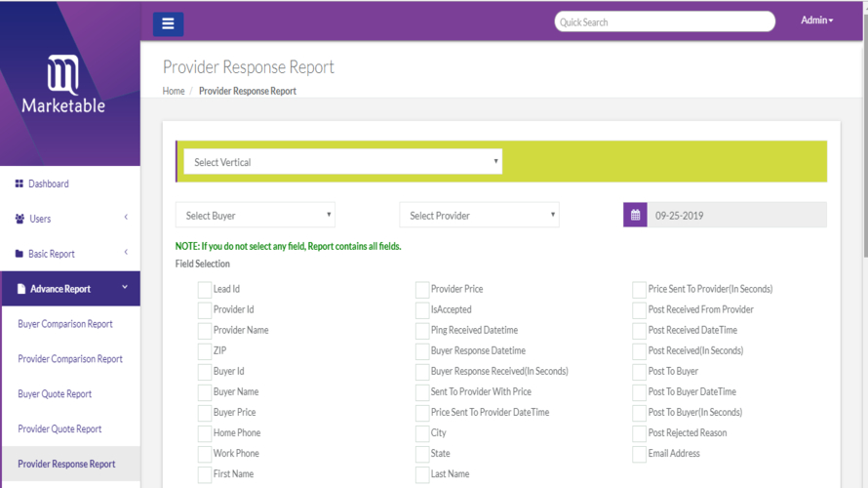Check the Ping Received Datetime checkbox
Screen dimensions: 868x488
click(x=422, y=330)
